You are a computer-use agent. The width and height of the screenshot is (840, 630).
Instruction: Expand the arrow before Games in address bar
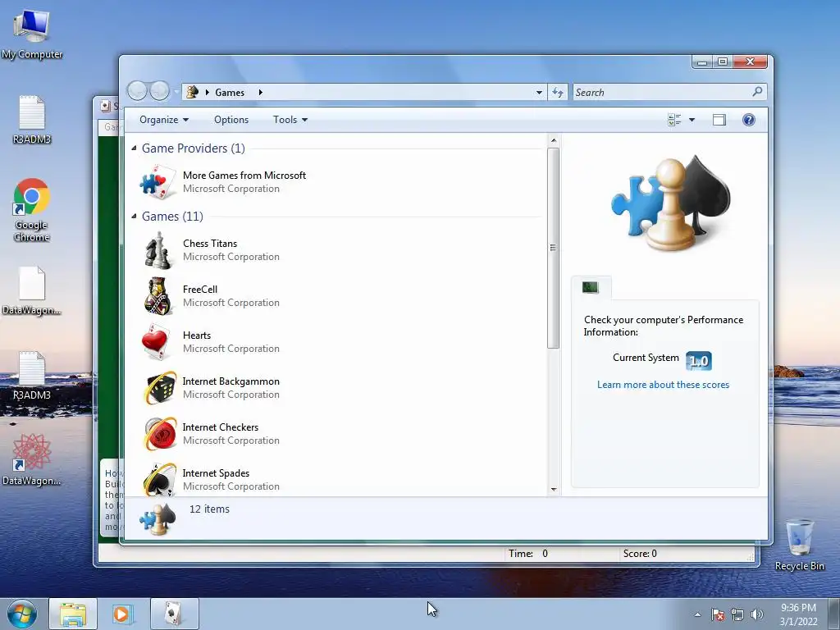point(207,92)
